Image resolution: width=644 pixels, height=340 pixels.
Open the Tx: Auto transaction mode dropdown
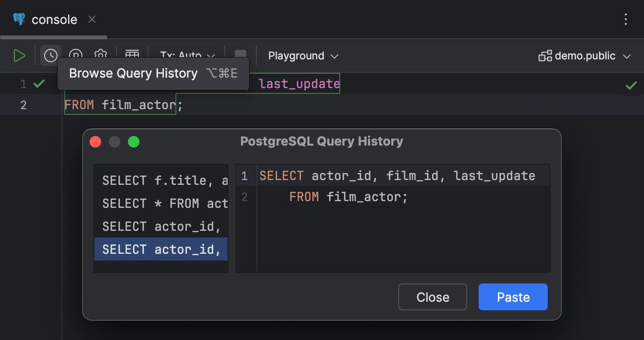point(187,56)
